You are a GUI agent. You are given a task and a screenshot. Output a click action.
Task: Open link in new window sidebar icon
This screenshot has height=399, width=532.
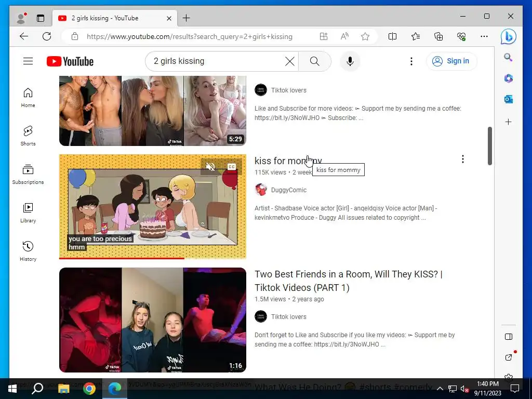[x=508, y=357]
